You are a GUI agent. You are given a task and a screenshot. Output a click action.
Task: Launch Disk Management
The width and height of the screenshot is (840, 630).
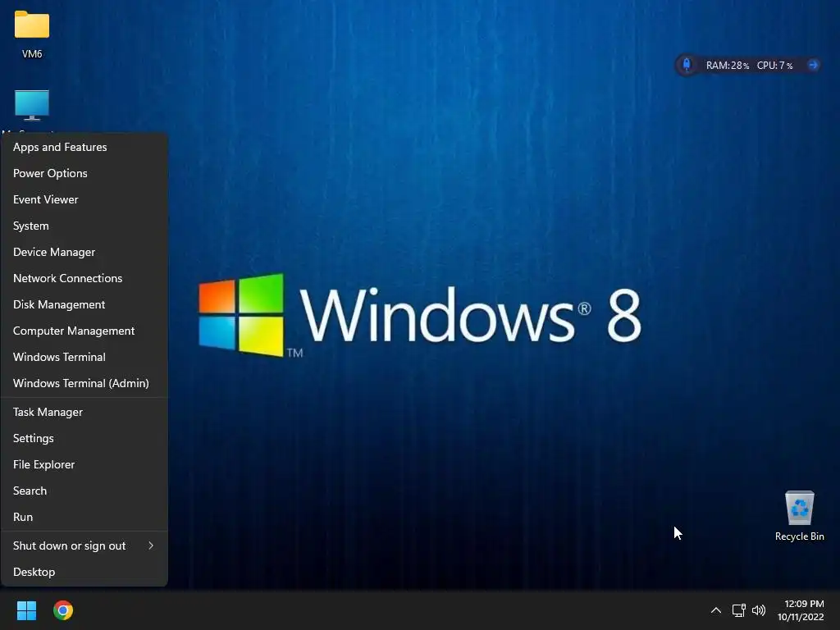[84, 304]
